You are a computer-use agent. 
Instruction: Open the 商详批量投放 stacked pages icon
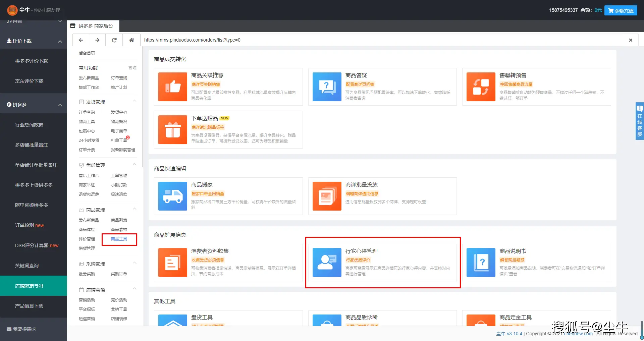(x=327, y=196)
